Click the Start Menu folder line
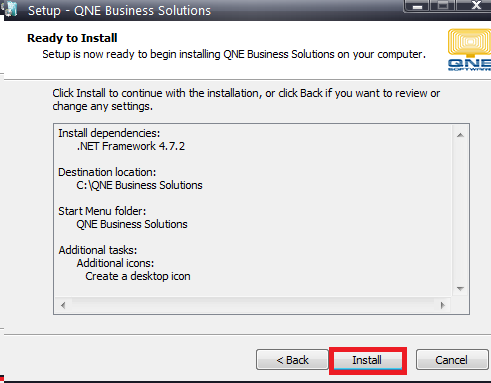Screen dimensions: 491x383 coord(102,211)
